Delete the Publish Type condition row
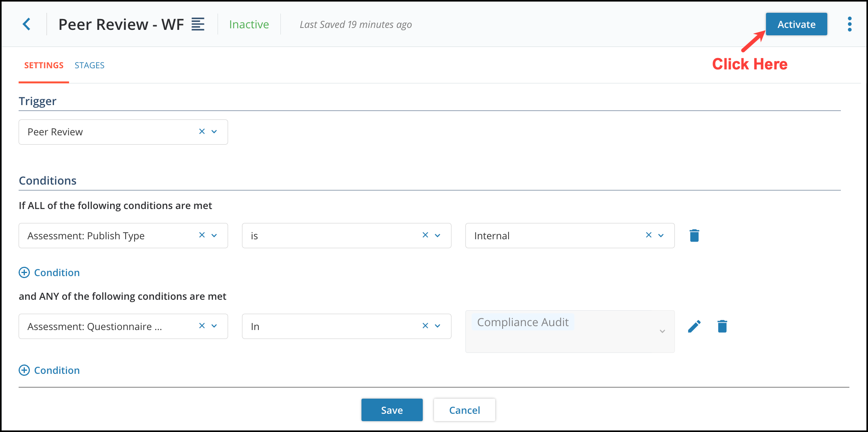 694,235
